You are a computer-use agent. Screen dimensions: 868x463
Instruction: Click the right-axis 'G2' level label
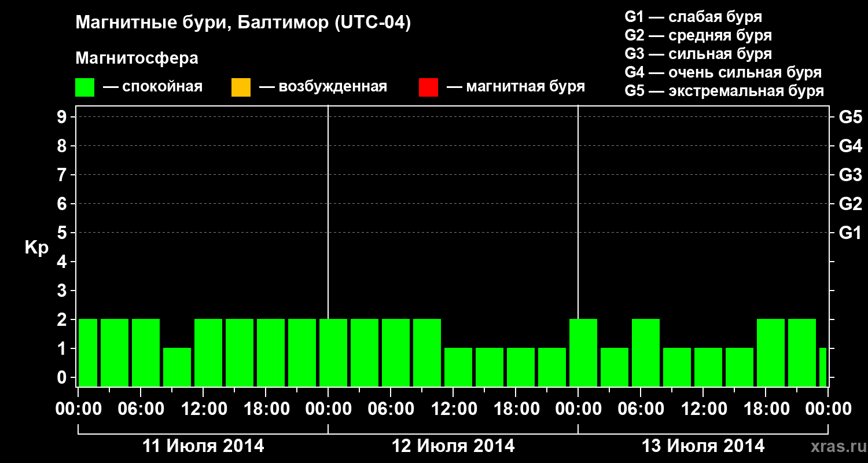(850, 204)
